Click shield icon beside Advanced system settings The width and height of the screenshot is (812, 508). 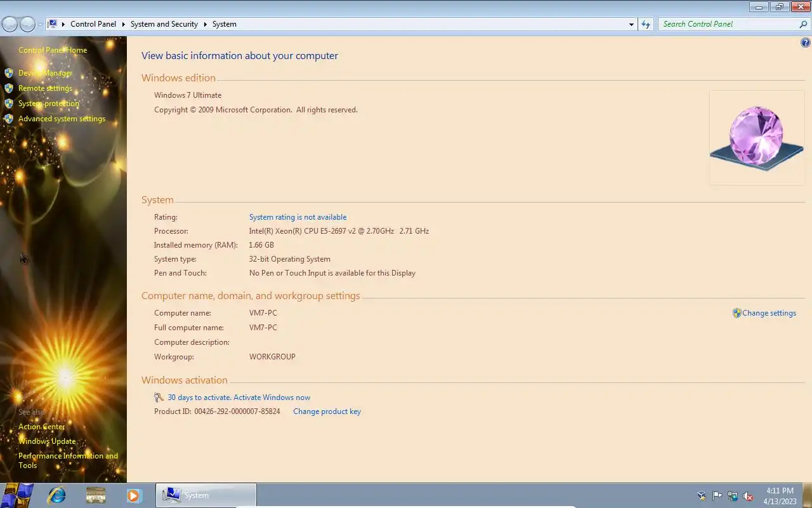(x=9, y=119)
